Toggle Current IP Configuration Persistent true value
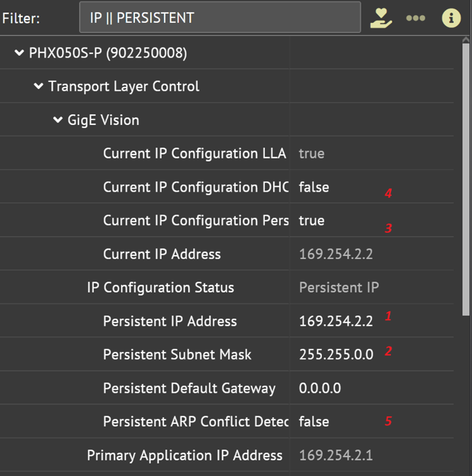This screenshot has width=472, height=476. click(x=312, y=220)
